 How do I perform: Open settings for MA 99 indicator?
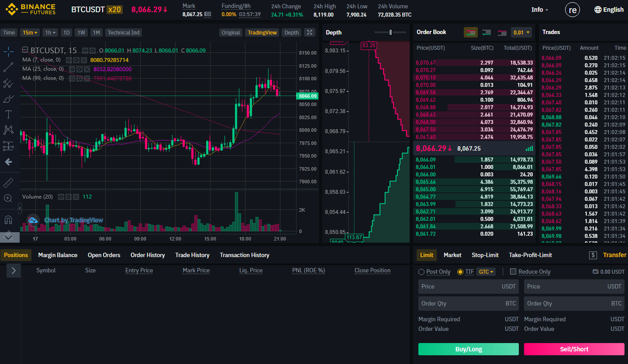(79, 78)
